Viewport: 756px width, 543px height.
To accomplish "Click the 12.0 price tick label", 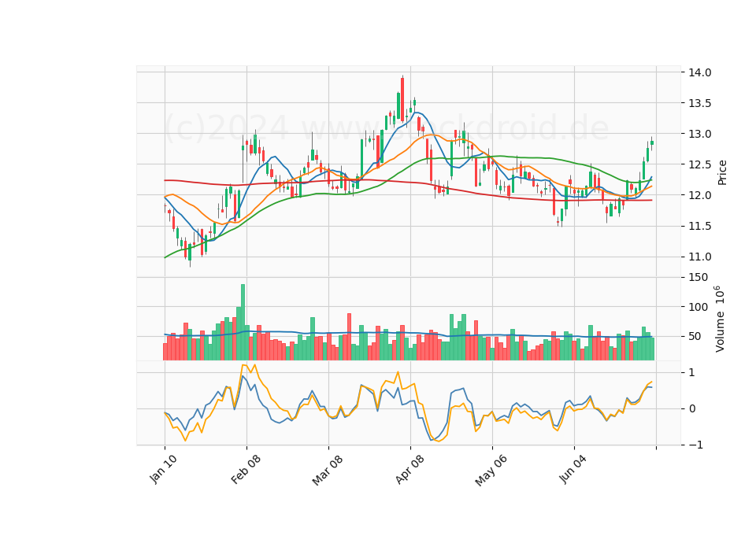I will 699,196.
